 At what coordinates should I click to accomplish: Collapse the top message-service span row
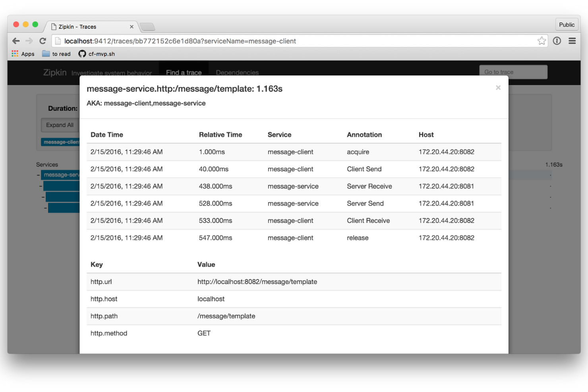(38, 175)
